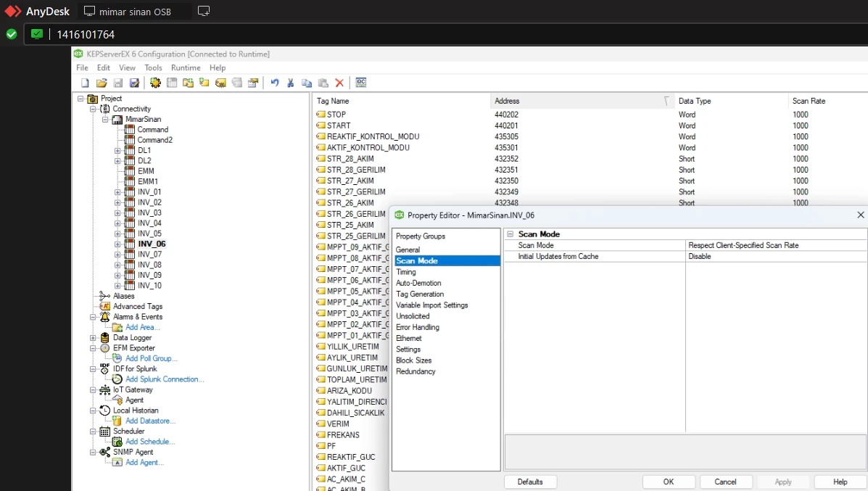Open the Edit menu
Image resolution: width=868 pixels, height=491 pixels.
(104, 67)
